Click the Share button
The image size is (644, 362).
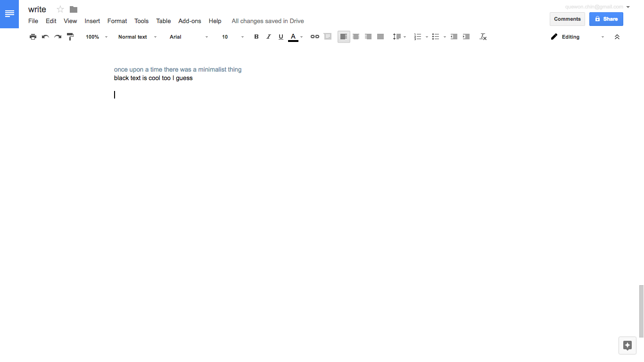pyautogui.click(x=606, y=19)
